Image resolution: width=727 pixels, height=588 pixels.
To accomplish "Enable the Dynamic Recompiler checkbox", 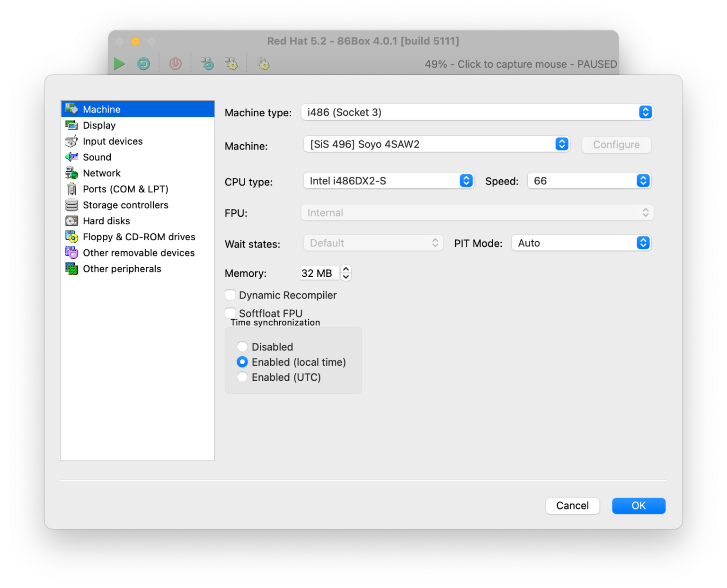I will pyautogui.click(x=231, y=295).
